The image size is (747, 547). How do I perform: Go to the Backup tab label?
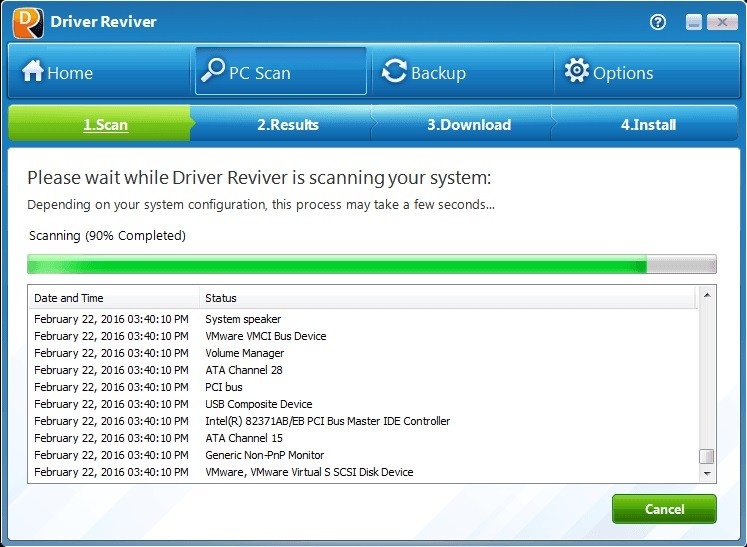(x=438, y=73)
